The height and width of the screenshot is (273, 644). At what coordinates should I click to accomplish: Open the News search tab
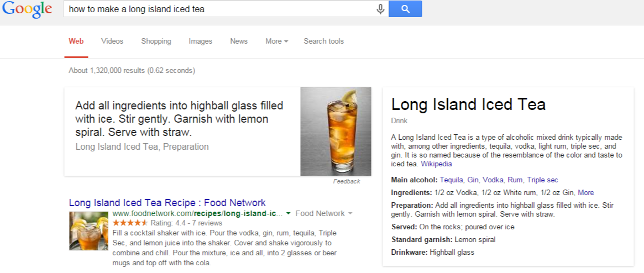(239, 41)
